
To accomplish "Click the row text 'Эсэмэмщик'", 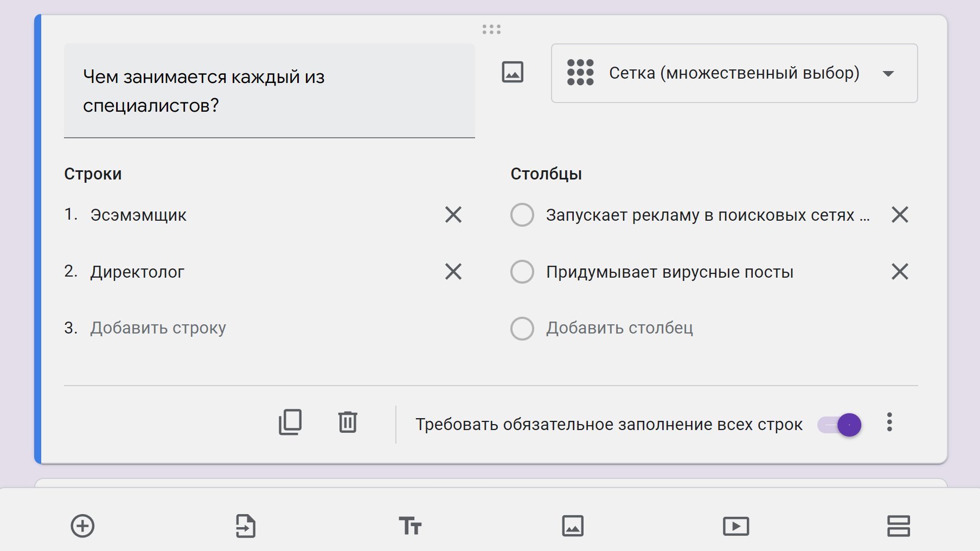I will 138,215.
